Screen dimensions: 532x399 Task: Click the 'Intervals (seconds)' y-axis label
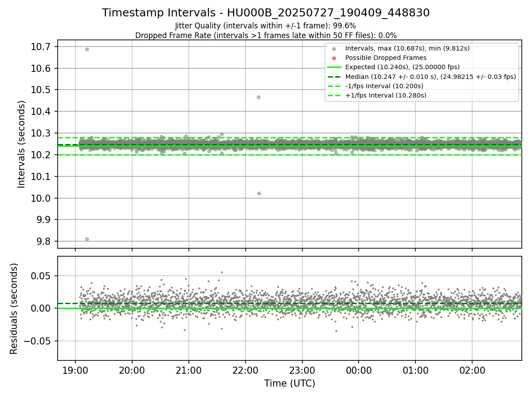click(22, 144)
